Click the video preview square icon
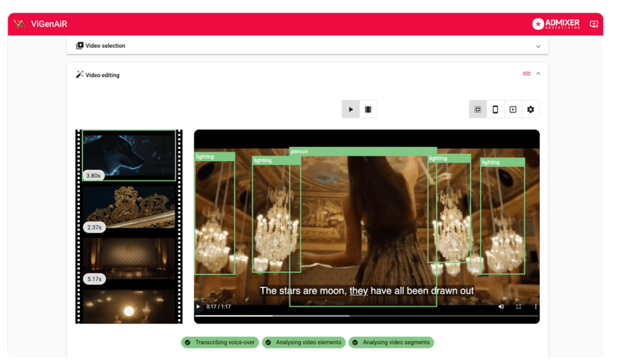Viewport: 619px width, 364px height. point(513,110)
